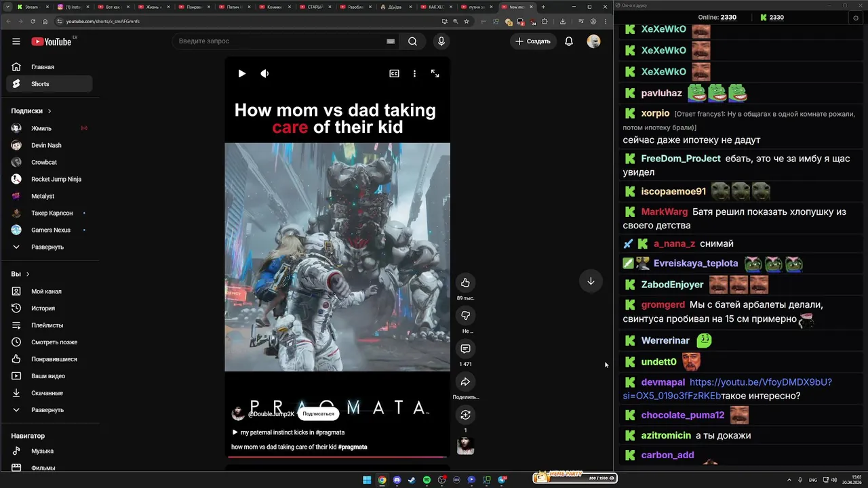Open Chrome tab search dropdown

[x=7, y=7]
